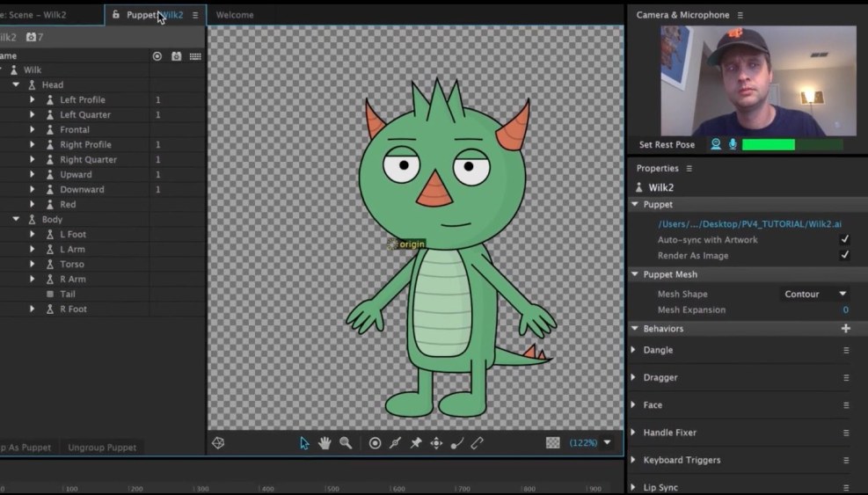
Task: Open the Mesh Shape Contour dropdown
Action: 814,294
